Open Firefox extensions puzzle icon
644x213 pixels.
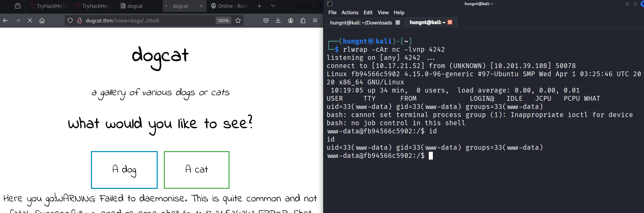pyautogui.click(x=303, y=20)
